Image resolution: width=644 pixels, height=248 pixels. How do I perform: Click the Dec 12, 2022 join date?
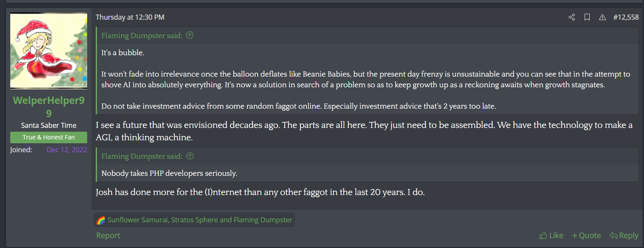(67, 149)
